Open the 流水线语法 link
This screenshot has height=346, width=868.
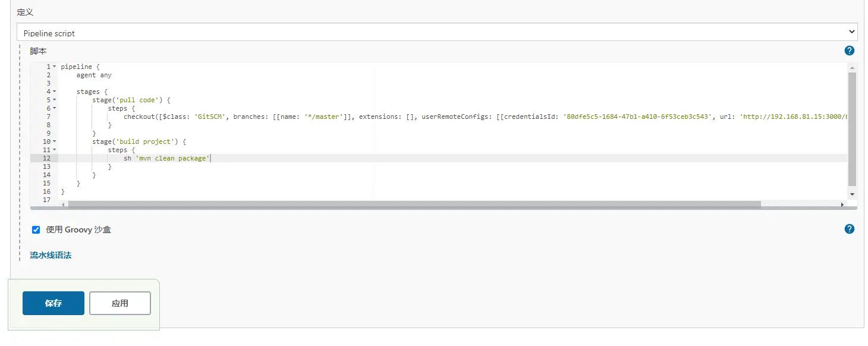51,255
